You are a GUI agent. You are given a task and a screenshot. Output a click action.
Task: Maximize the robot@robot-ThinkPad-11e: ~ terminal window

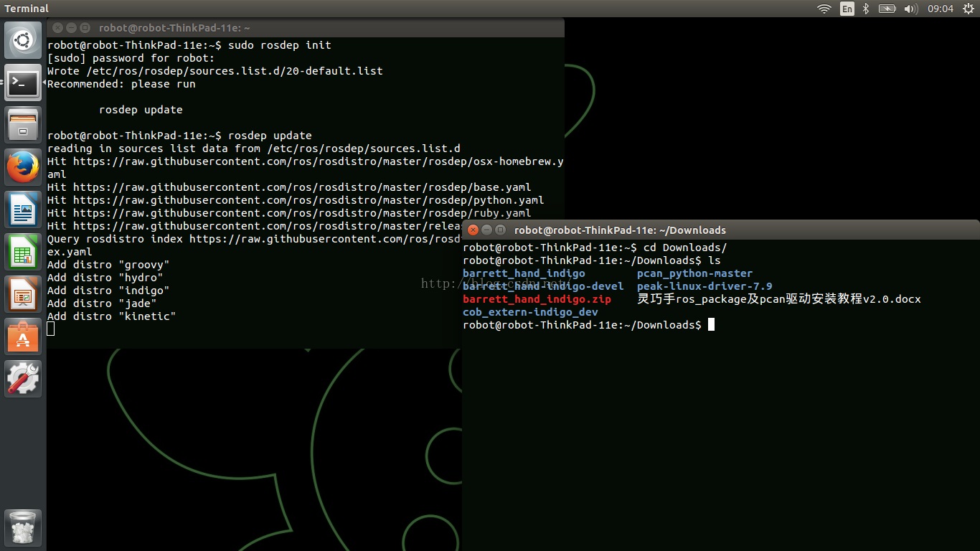coord(85,28)
